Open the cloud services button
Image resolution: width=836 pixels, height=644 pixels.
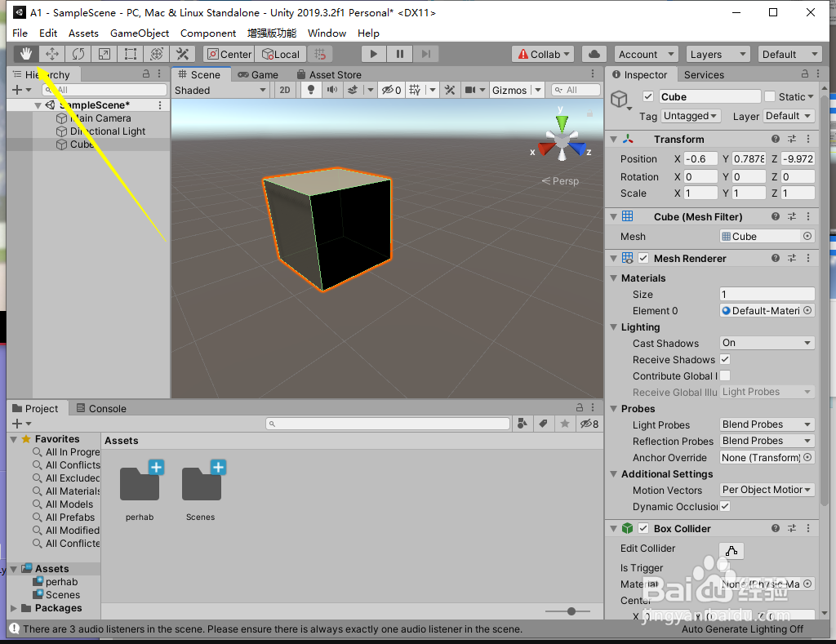[594, 54]
